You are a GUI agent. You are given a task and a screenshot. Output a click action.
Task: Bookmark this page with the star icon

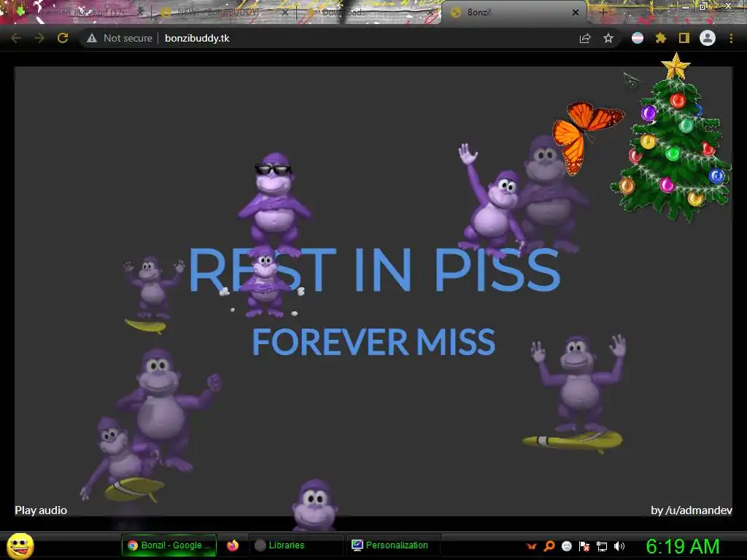click(x=608, y=38)
